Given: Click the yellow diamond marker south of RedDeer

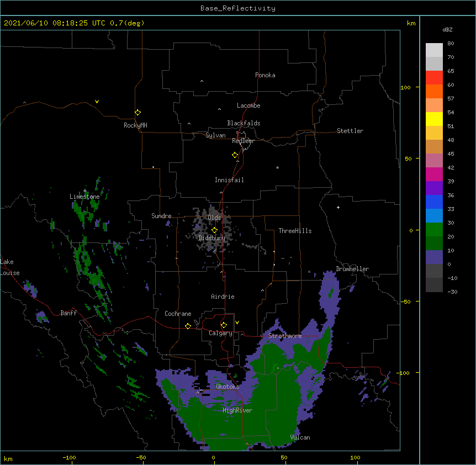Looking at the screenshot, I should [235, 155].
